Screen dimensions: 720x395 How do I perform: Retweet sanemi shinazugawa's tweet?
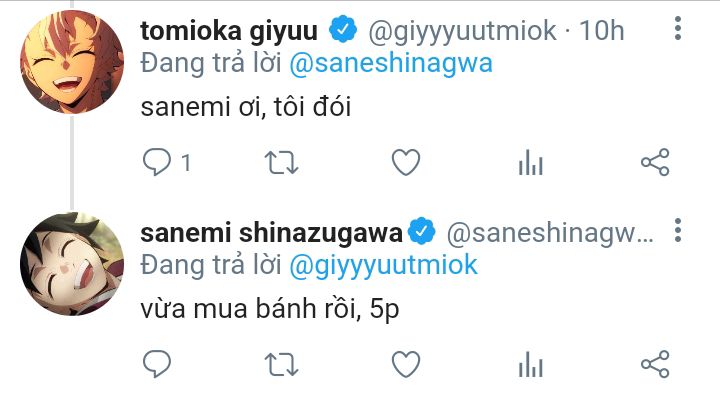coord(281,365)
